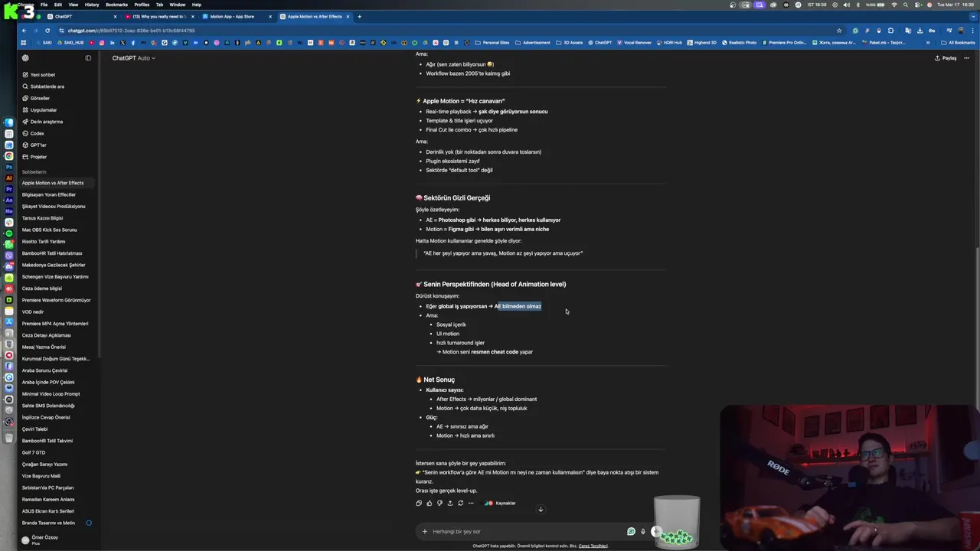Regenerate the response

[460, 503]
